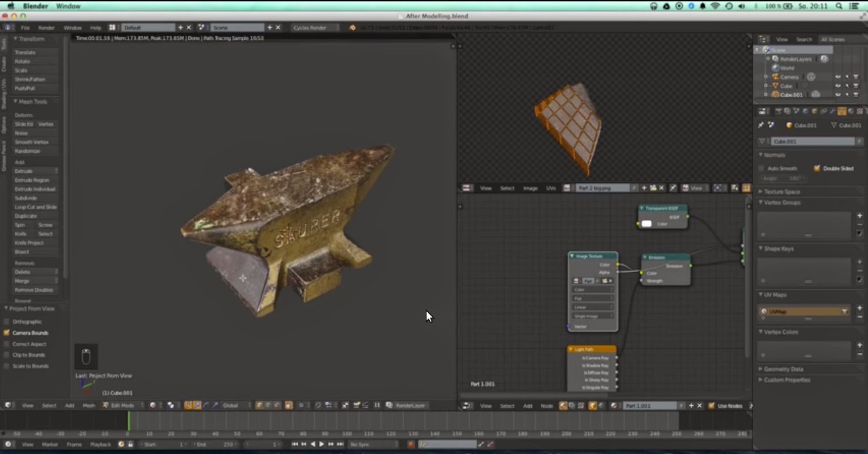Enable the Double Sided checkbox
868x454 pixels.
click(817, 168)
